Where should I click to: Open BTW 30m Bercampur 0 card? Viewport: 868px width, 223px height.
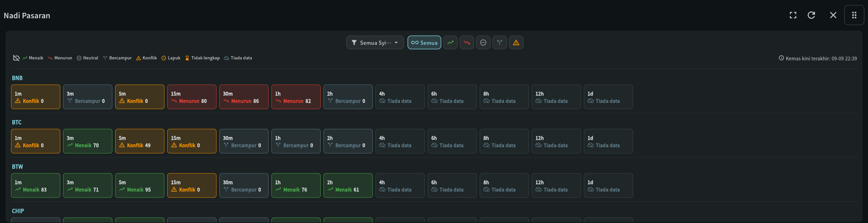pos(244,186)
